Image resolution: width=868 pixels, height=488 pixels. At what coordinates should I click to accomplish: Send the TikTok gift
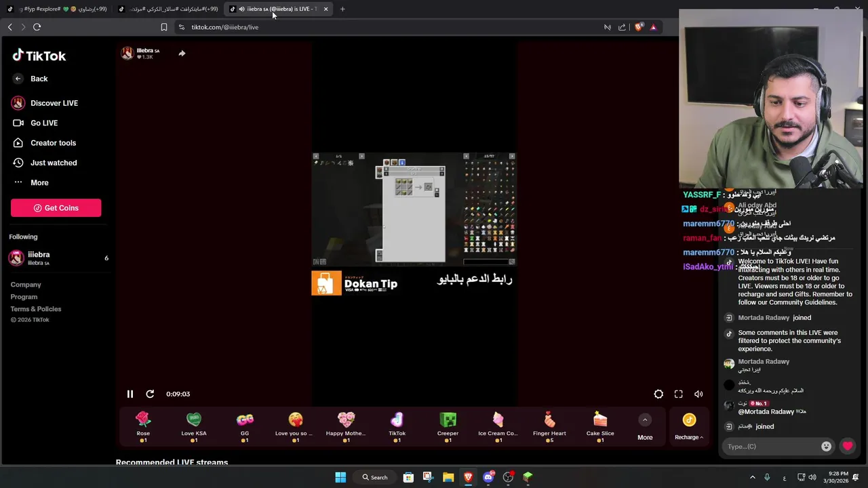(x=397, y=427)
